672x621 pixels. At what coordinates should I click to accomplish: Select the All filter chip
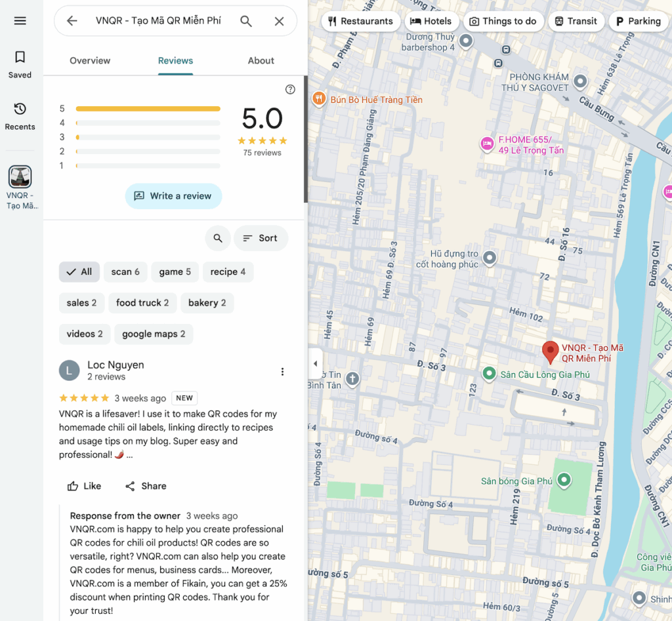pyautogui.click(x=79, y=272)
